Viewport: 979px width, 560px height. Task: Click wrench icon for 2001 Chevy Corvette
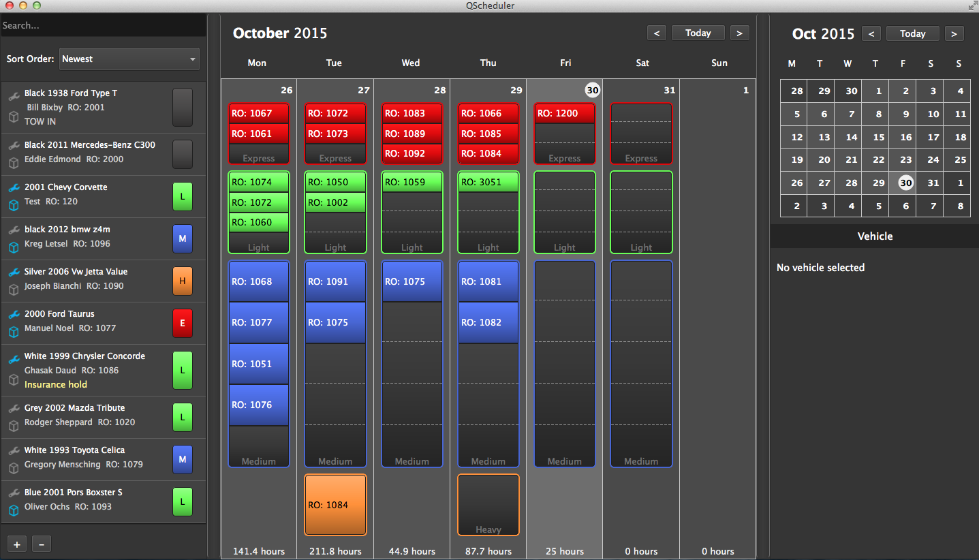pyautogui.click(x=13, y=187)
